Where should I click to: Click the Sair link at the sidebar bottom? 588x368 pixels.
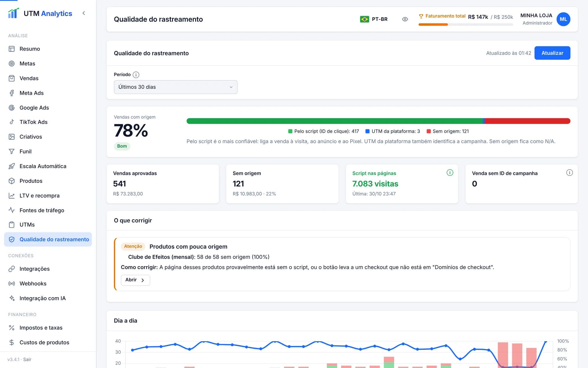27,359
